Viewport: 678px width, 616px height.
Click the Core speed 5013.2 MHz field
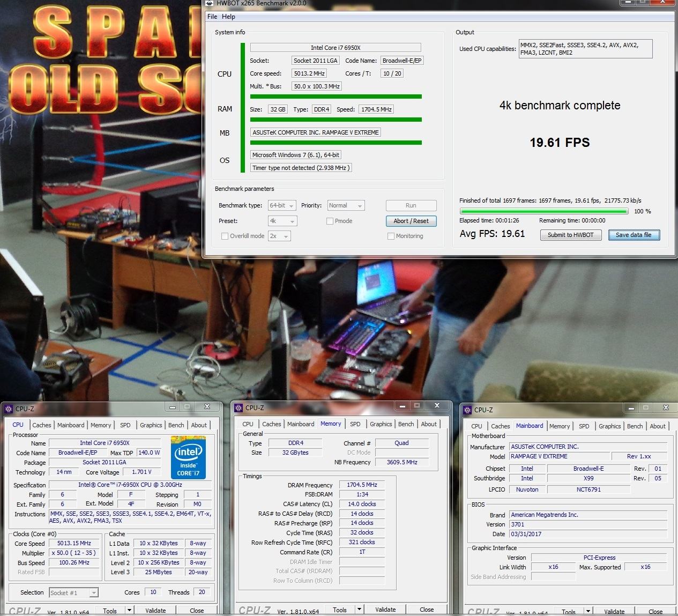309,73
